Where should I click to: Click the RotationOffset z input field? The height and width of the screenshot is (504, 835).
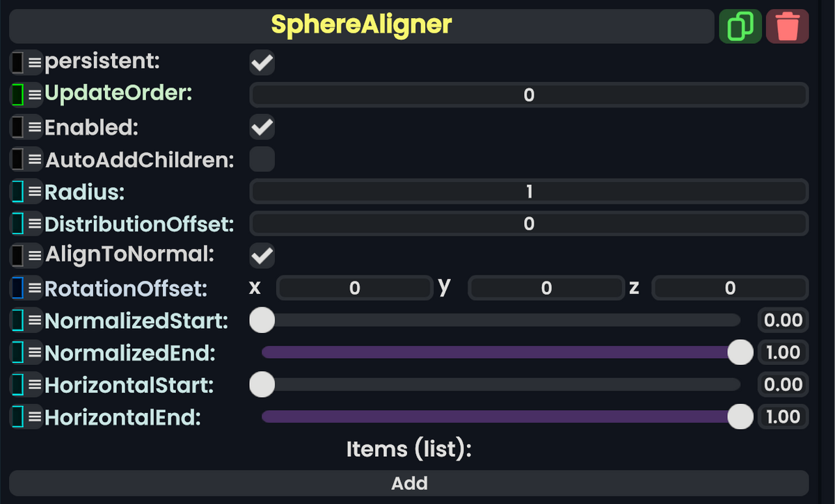(730, 287)
